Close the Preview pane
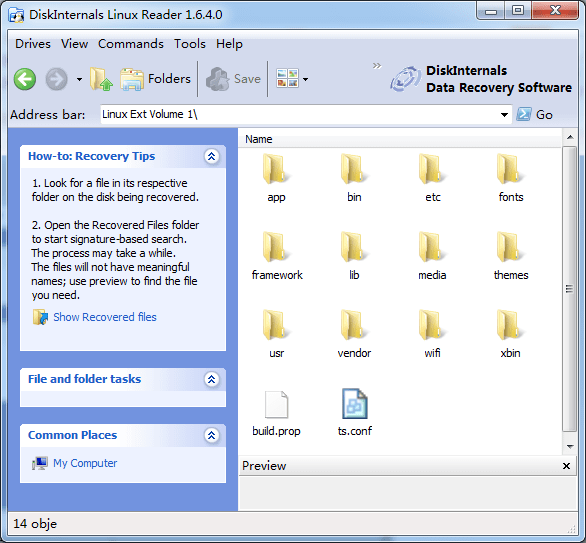This screenshot has height=543, width=586. (x=566, y=466)
